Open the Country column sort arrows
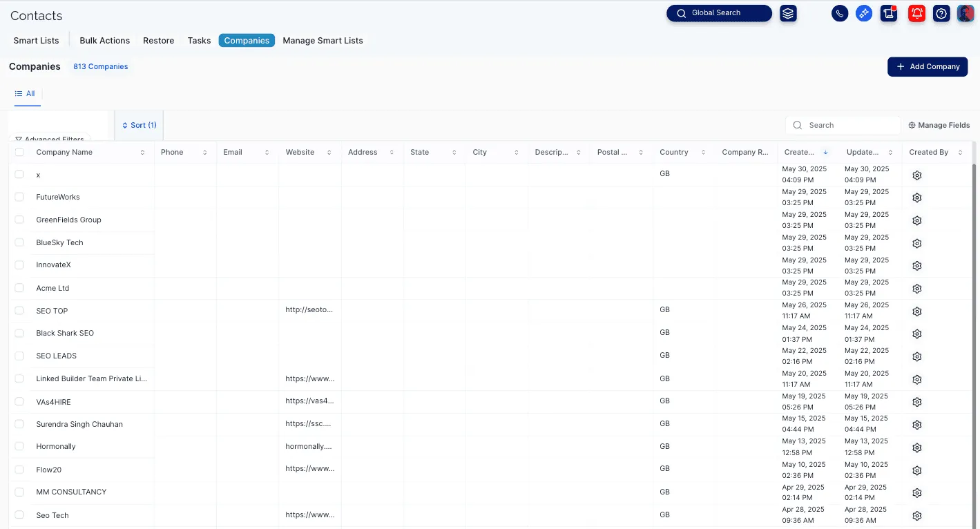 click(703, 152)
